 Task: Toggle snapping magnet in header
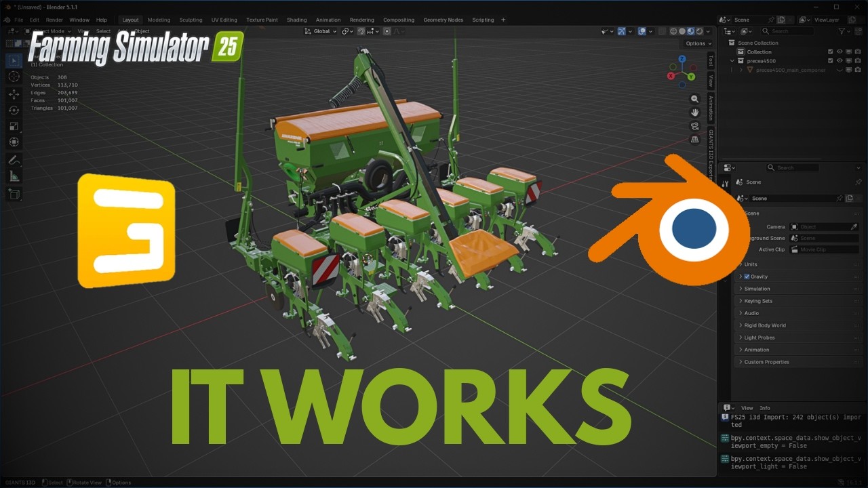click(362, 31)
